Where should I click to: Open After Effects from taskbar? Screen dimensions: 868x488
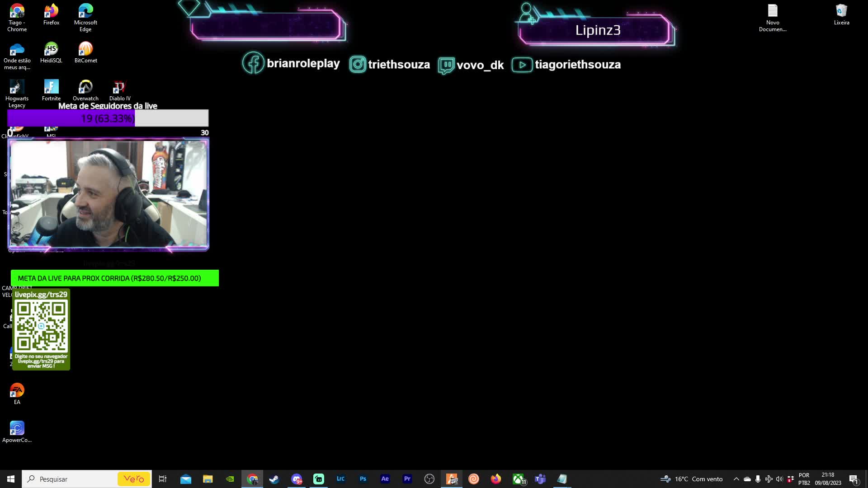385,479
